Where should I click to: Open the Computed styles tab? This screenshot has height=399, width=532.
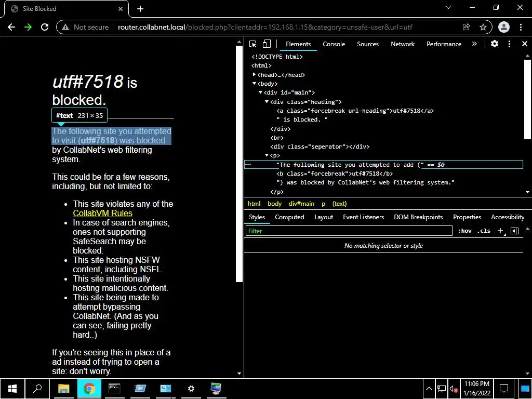pyautogui.click(x=289, y=217)
